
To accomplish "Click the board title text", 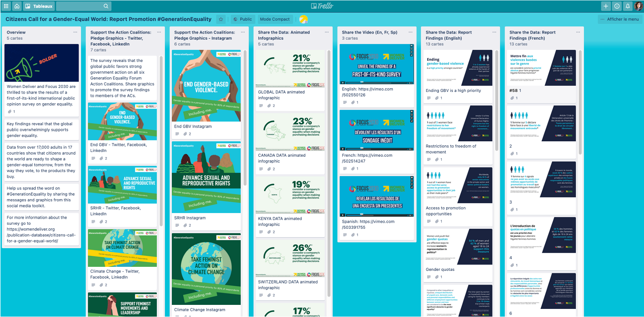I will coord(108,19).
